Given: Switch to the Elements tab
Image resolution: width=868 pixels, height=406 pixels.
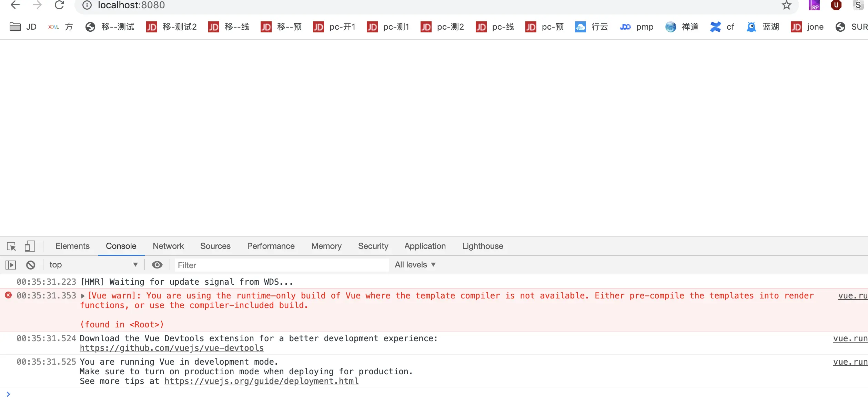Looking at the screenshot, I should tap(72, 246).
